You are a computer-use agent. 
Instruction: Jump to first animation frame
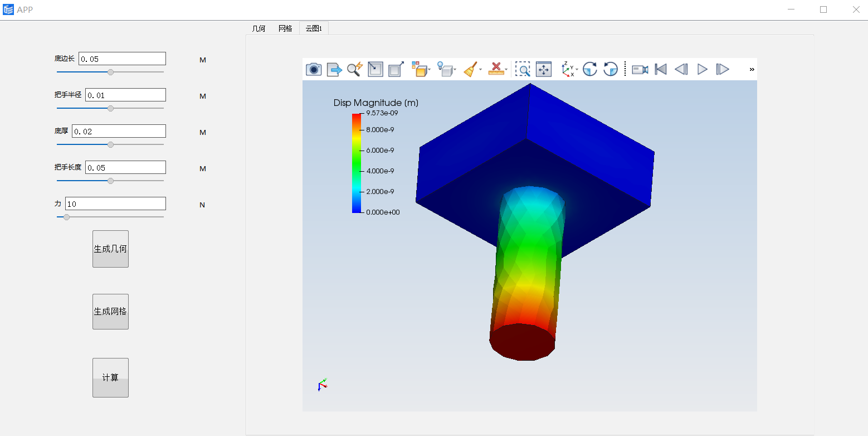click(661, 69)
